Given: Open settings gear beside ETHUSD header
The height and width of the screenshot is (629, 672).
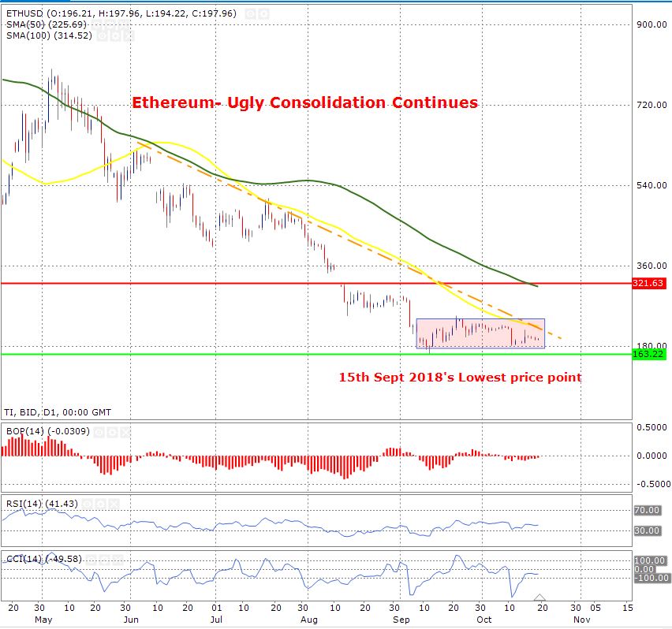Looking at the screenshot, I should click(x=264, y=13).
